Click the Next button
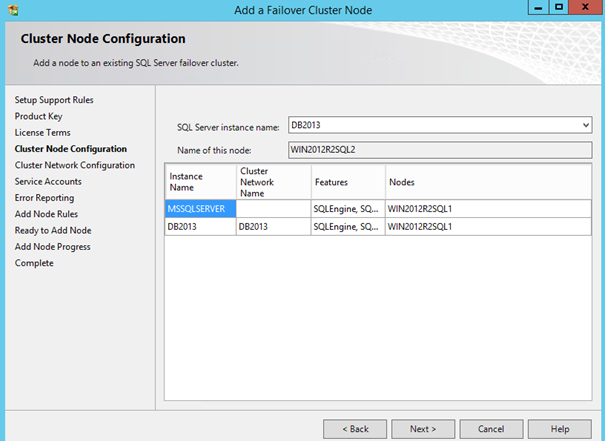Screen dimensions: 605x441 [x=423, y=428]
